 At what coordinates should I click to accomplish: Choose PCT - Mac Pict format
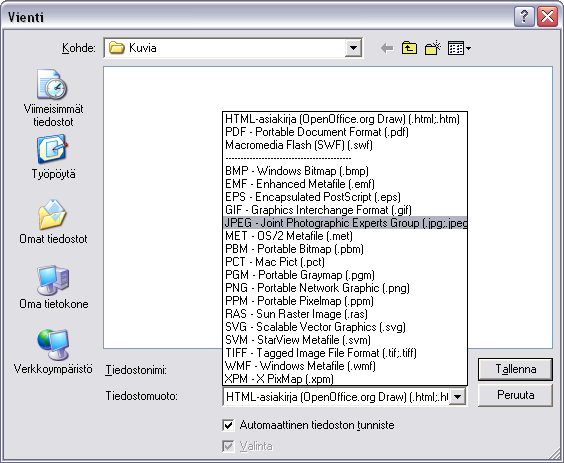tap(345, 262)
